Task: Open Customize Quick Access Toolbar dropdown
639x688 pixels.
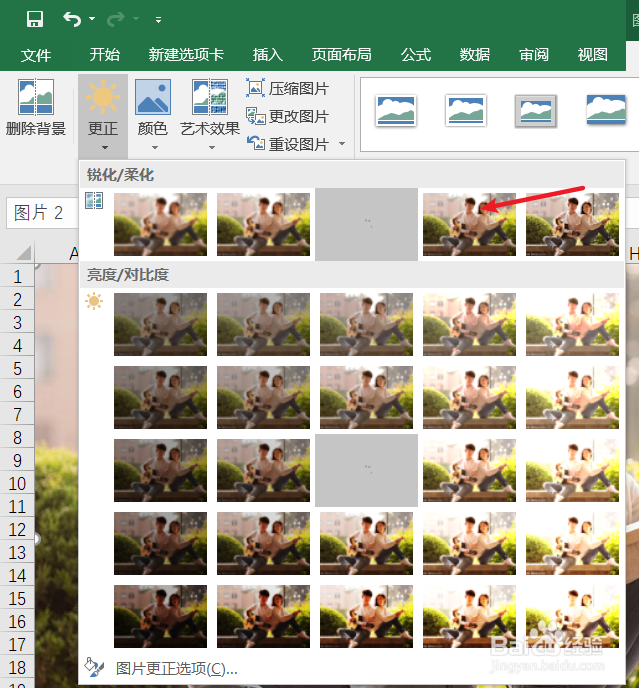Action: tap(158, 20)
